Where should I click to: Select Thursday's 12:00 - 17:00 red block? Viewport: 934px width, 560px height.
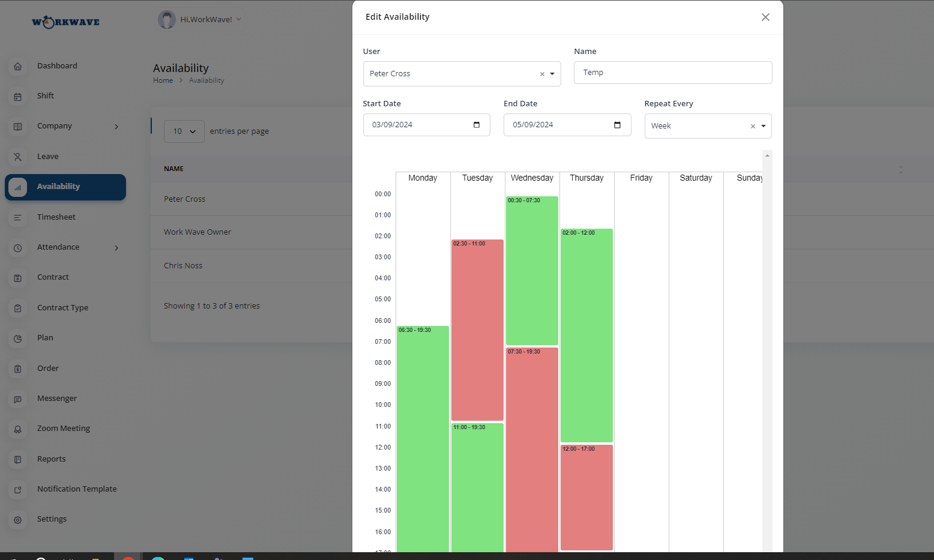587,498
